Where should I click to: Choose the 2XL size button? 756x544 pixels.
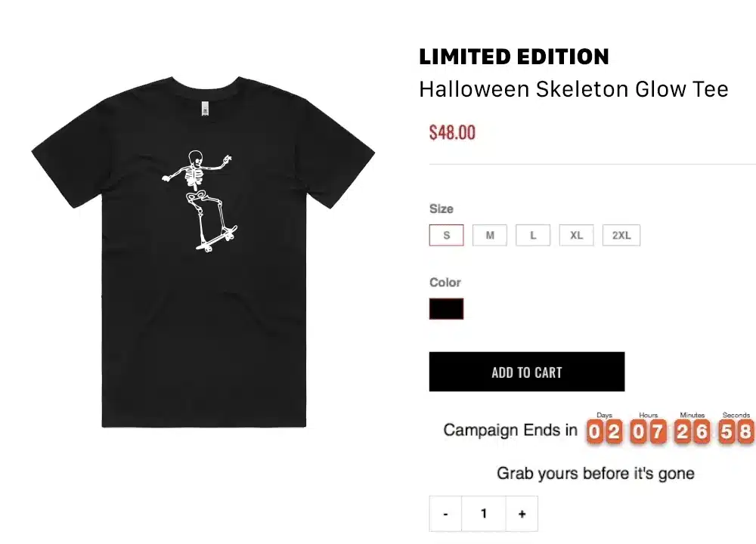621,235
